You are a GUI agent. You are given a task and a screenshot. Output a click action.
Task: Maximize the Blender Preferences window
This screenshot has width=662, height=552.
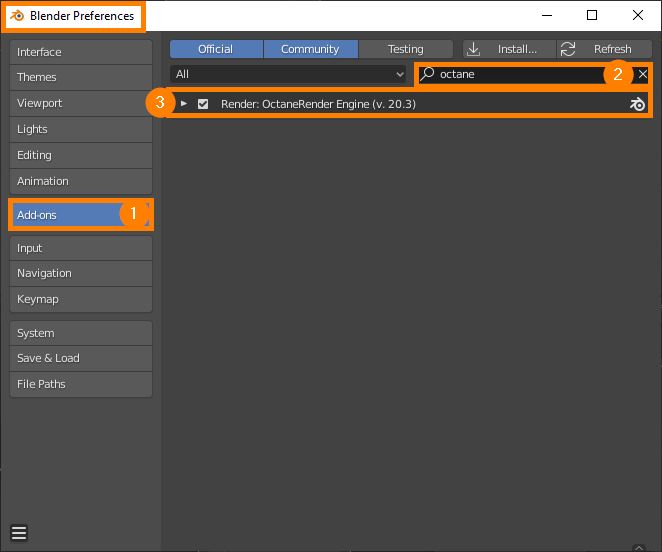pyautogui.click(x=592, y=16)
